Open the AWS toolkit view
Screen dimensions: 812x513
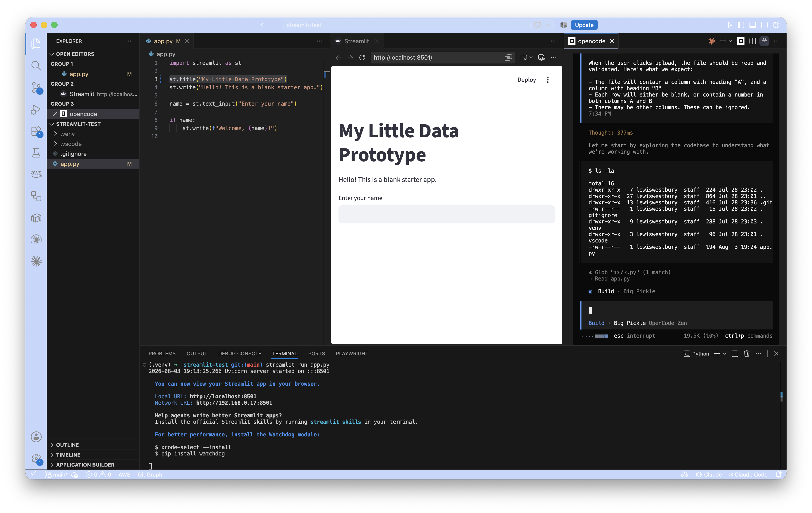(36, 174)
